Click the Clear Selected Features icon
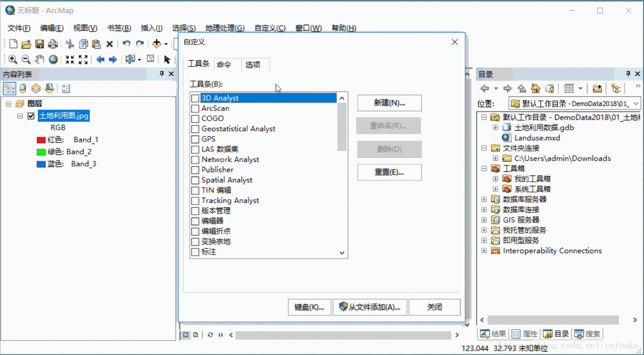This screenshot has width=644, height=355. pyautogui.click(x=151, y=59)
